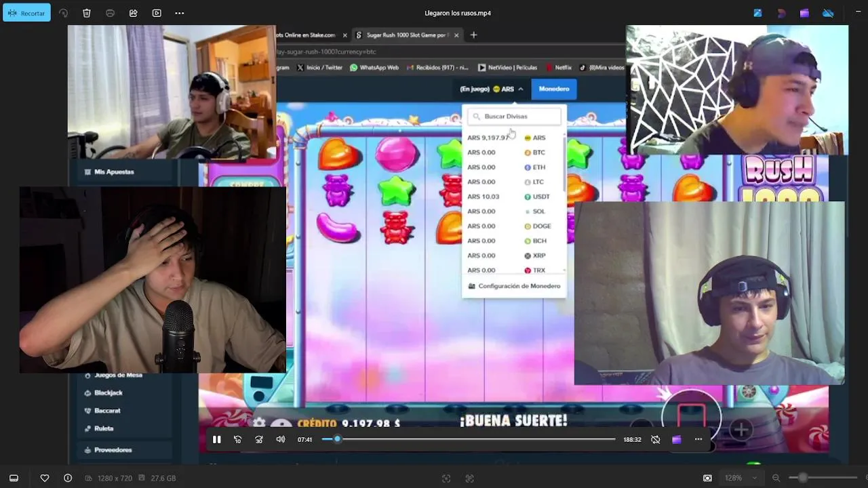Open Designer app icon in title bar
This screenshot has height=488, width=868.
781,13
